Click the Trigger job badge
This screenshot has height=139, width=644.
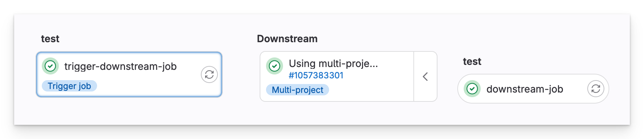click(x=69, y=86)
